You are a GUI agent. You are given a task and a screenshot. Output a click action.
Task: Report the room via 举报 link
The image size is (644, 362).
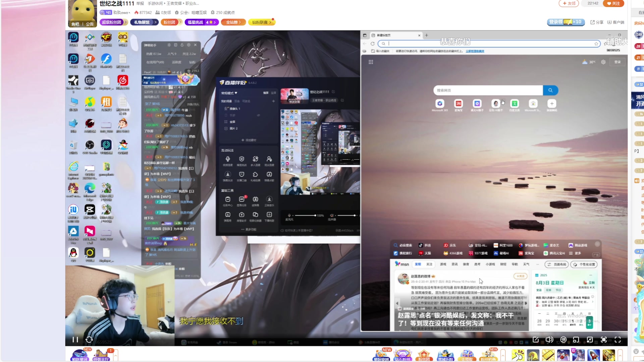tap(140, 3)
